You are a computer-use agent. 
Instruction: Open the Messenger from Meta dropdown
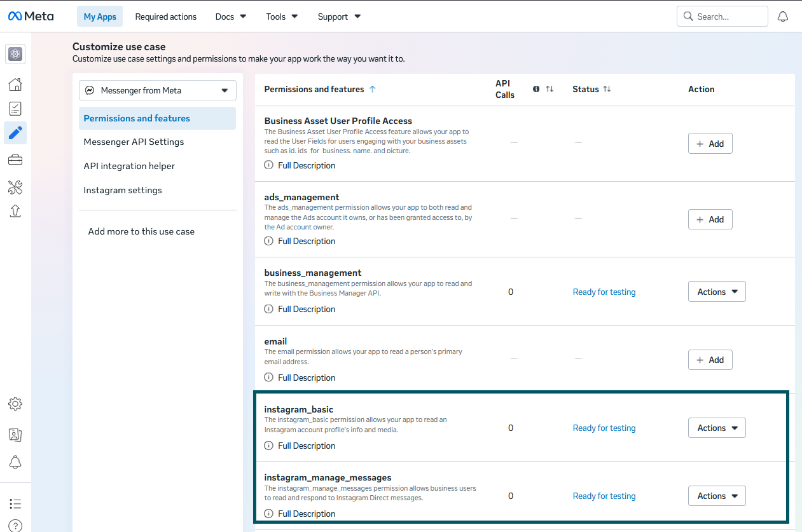[x=158, y=90]
